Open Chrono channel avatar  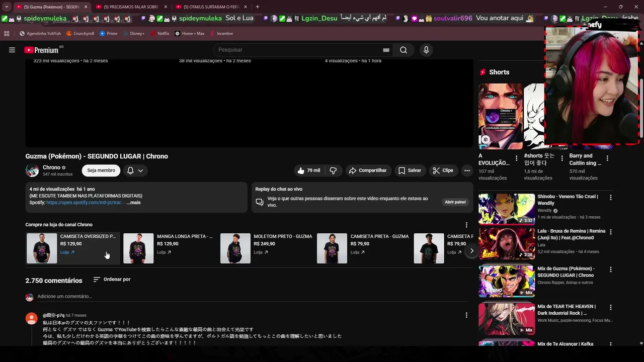point(32,170)
